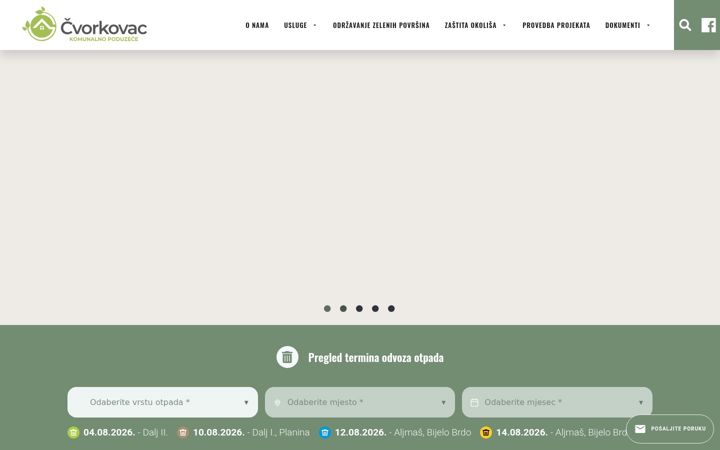
Task: Open the Odaberite mjesec dropdown
Action: coord(557,402)
